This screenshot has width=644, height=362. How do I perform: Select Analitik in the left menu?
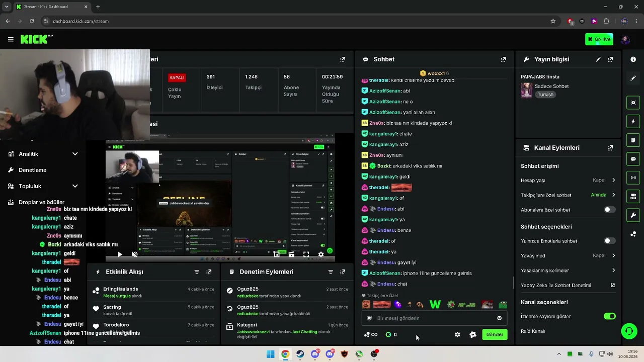(x=28, y=154)
